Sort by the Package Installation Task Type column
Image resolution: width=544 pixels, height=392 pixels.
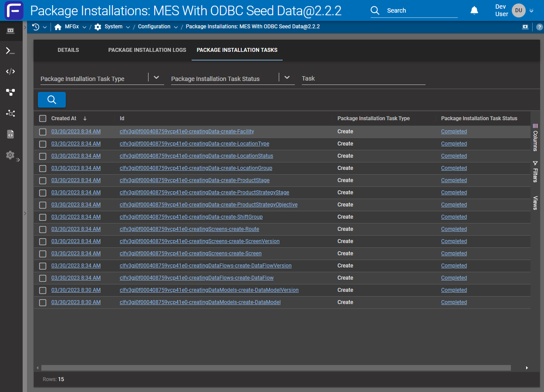tap(374, 118)
